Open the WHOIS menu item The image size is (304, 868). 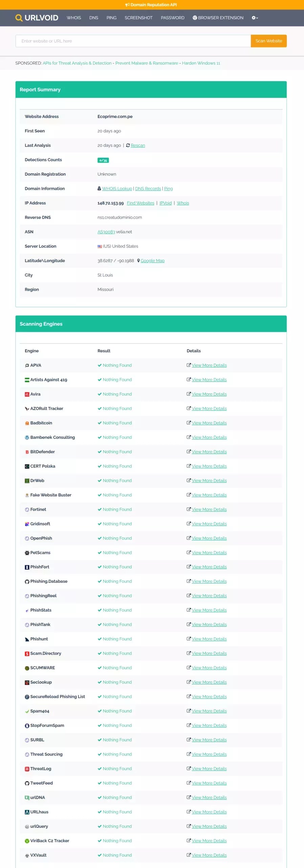(x=74, y=18)
